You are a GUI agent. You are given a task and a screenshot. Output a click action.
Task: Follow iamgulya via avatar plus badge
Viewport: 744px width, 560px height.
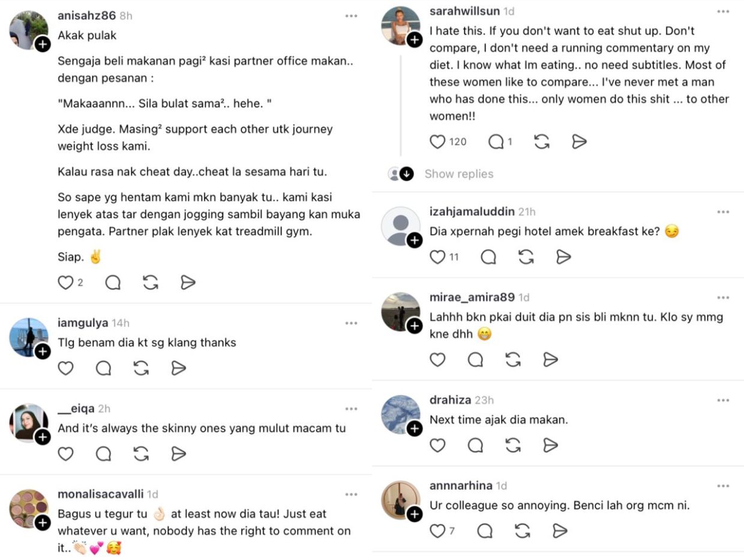[43, 352]
